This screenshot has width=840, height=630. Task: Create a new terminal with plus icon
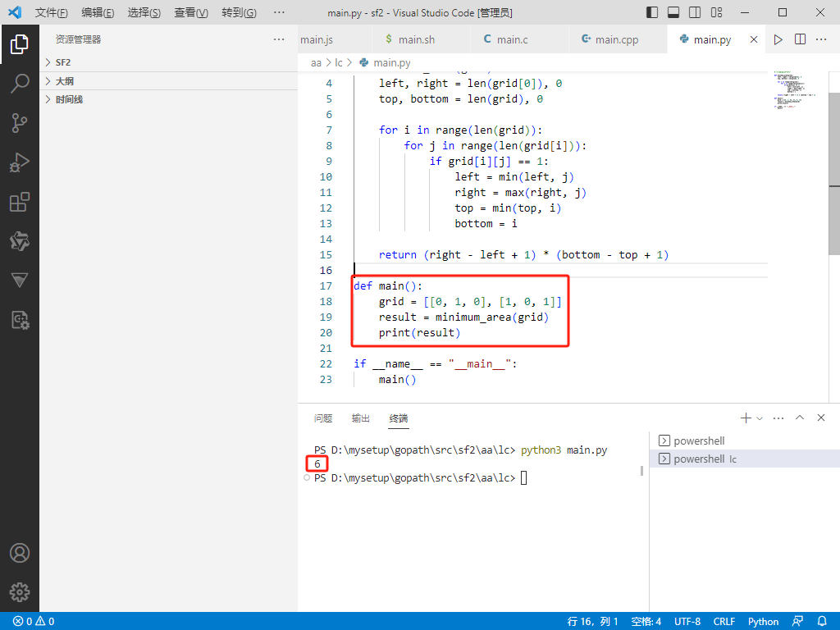point(745,418)
